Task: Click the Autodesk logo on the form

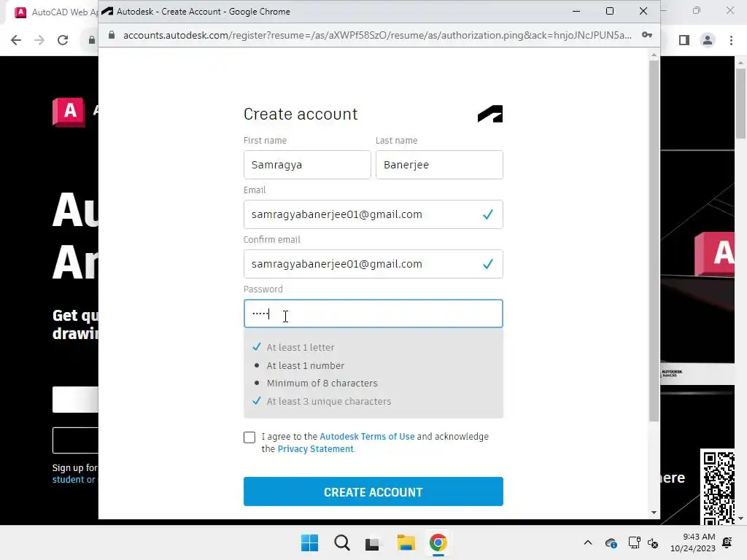Action: (x=490, y=114)
